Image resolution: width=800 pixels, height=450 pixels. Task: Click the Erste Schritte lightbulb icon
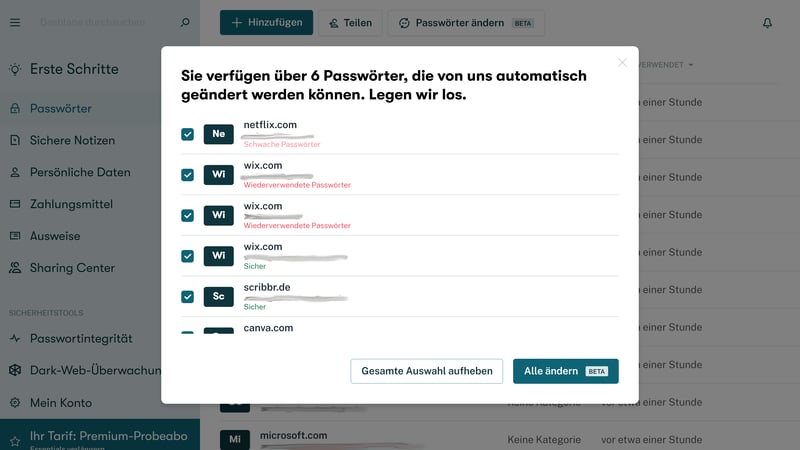pyautogui.click(x=15, y=69)
